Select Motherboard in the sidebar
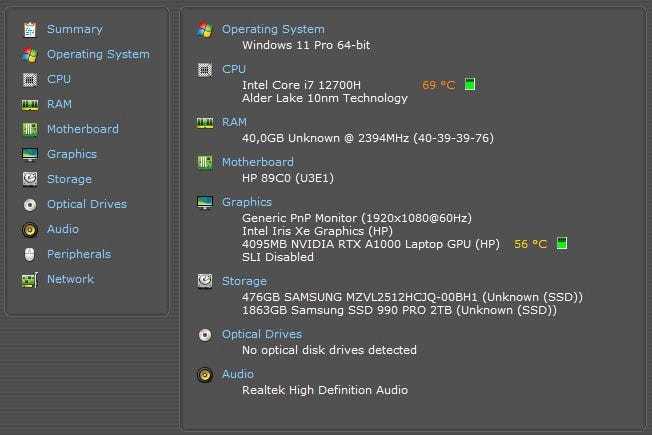The height and width of the screenshot is (435, 652). [83, 129]
